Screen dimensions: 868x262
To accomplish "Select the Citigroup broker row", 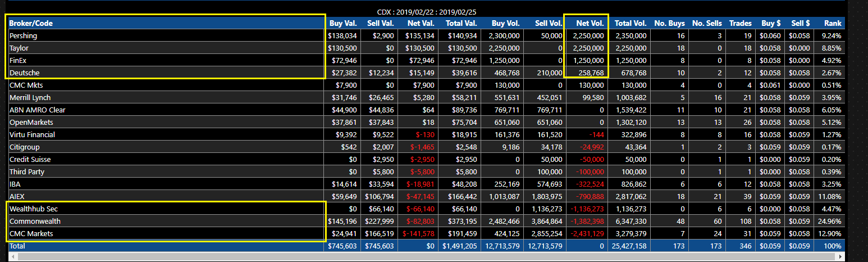I will pos(426,147).
